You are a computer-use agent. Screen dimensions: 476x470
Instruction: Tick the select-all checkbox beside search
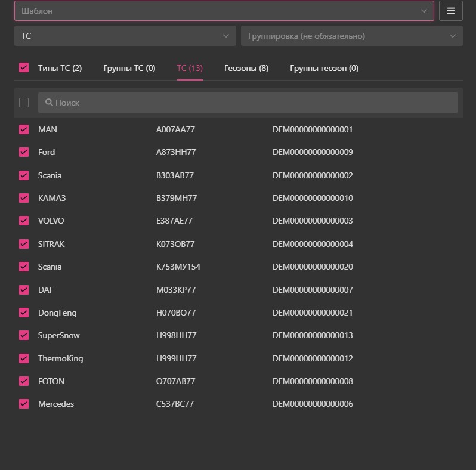coord(24,103)
